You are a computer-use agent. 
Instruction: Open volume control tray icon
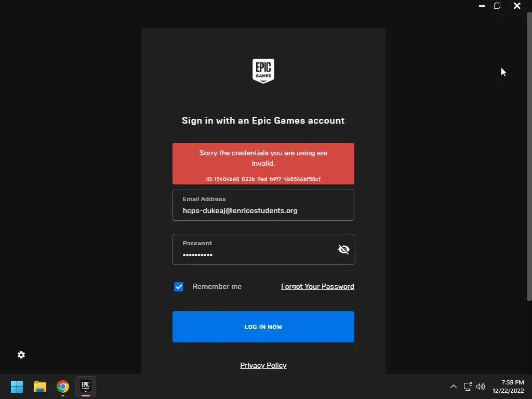point(481,387)
